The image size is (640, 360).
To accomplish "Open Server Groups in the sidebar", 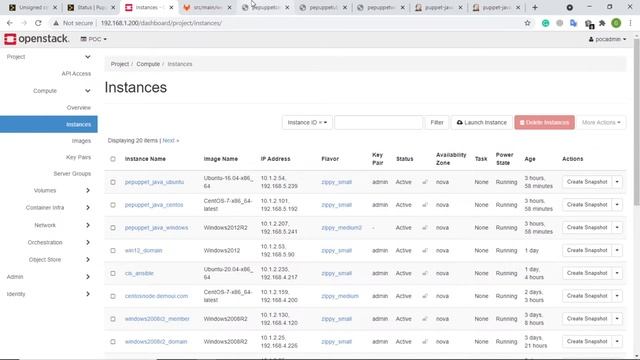I will pos(72,173).
